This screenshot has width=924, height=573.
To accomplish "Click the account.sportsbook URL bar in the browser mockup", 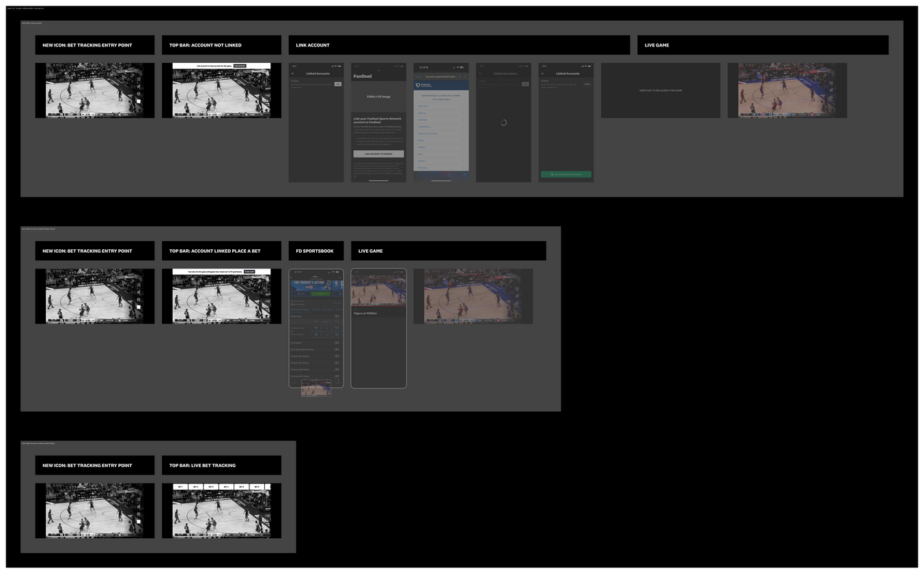I will pyautogui.click(x=440, y=76).
